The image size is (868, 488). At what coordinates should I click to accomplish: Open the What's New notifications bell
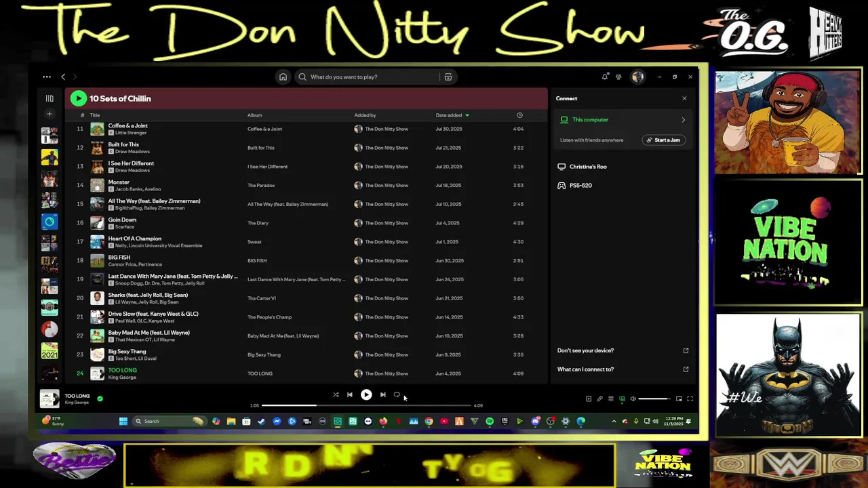[605, 77]
